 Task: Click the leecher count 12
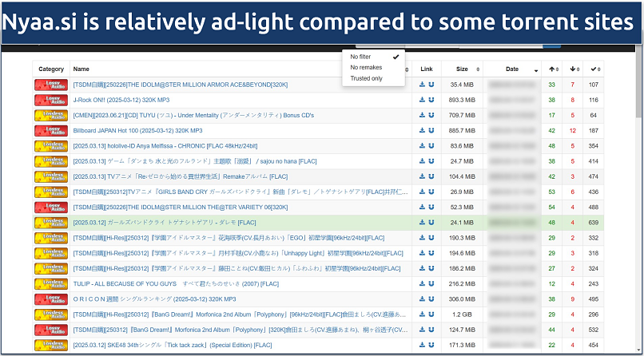click(x=573, y=130)
